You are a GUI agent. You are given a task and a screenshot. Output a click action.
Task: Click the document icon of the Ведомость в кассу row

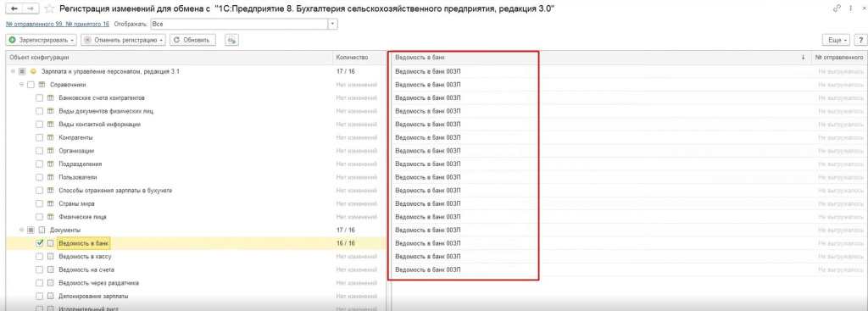(x=51, y=256)
